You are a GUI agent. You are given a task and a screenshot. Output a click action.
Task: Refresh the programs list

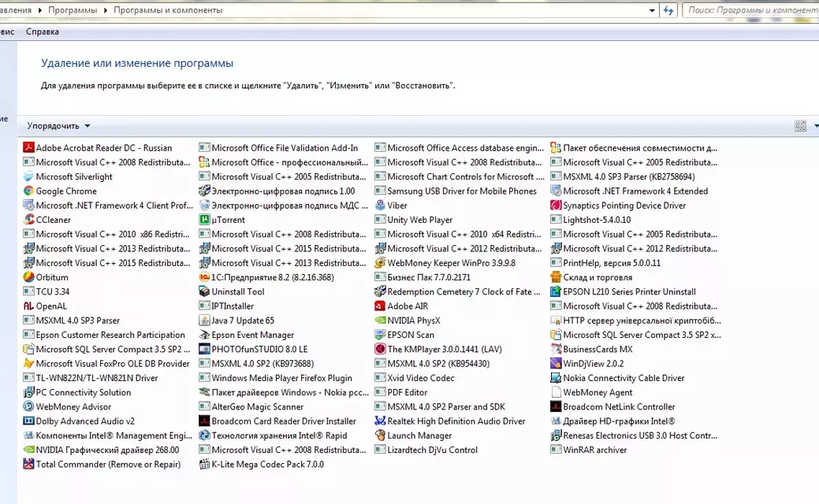(x=668, y=10)
